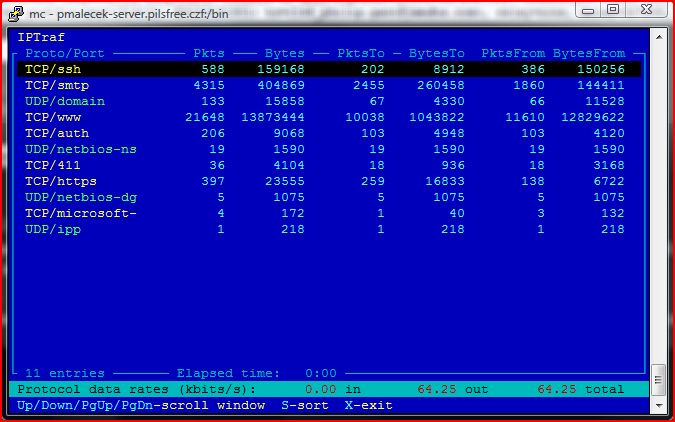Click the Elapsed time 0:00 label
Image resolution: width=675 pixels, height=422 pixels.
point(257,373)
